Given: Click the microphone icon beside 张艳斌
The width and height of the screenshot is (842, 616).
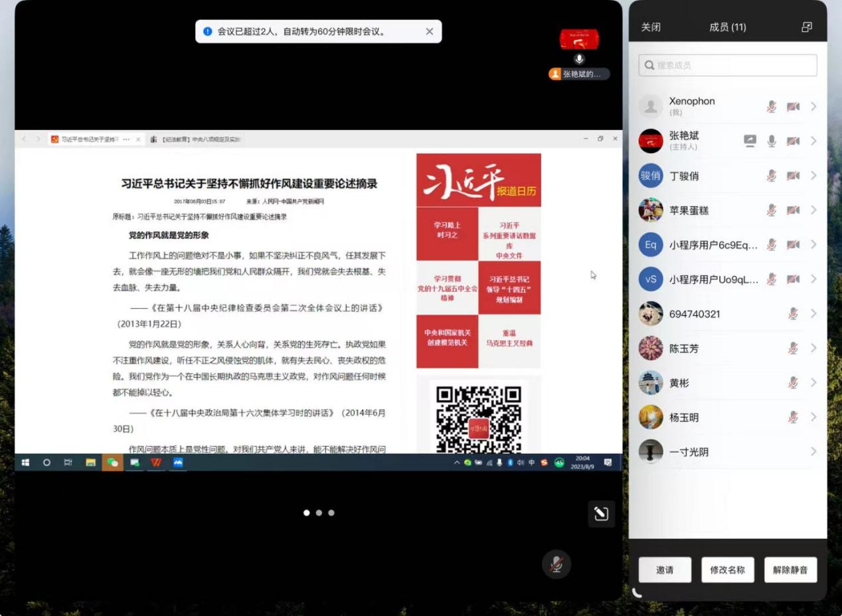Looking at the screenshot, I should coord(772,141).
